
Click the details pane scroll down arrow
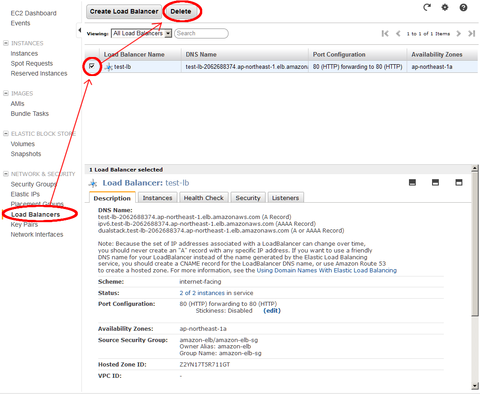click(x=475, y=386)
